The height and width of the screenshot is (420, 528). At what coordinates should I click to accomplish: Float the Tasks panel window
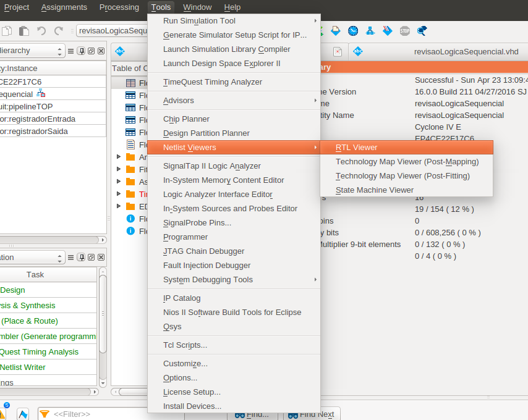[x=92, y=257]
